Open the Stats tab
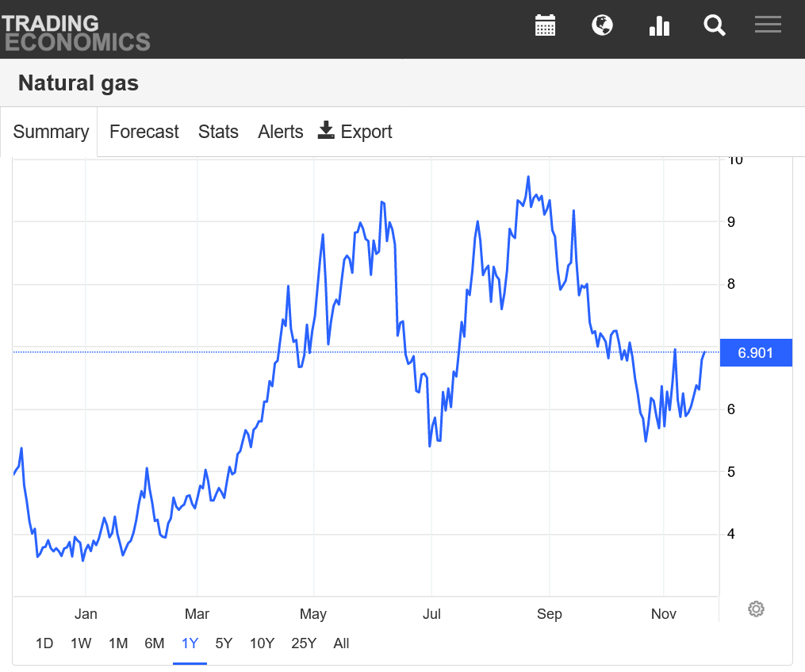 pyautogui.click(x=218, y=132)
